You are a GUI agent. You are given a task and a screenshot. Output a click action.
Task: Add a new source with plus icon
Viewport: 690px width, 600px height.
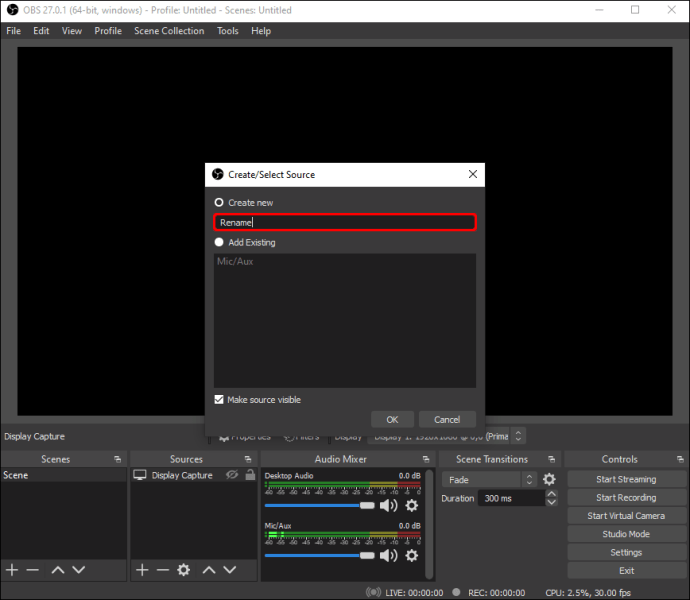tap(142, 570)
